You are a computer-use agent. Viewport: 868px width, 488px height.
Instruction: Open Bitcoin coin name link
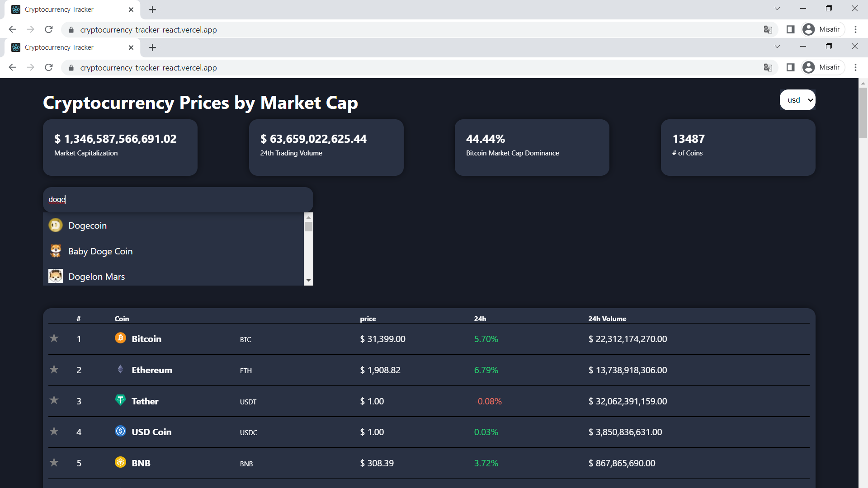[146, 339]
